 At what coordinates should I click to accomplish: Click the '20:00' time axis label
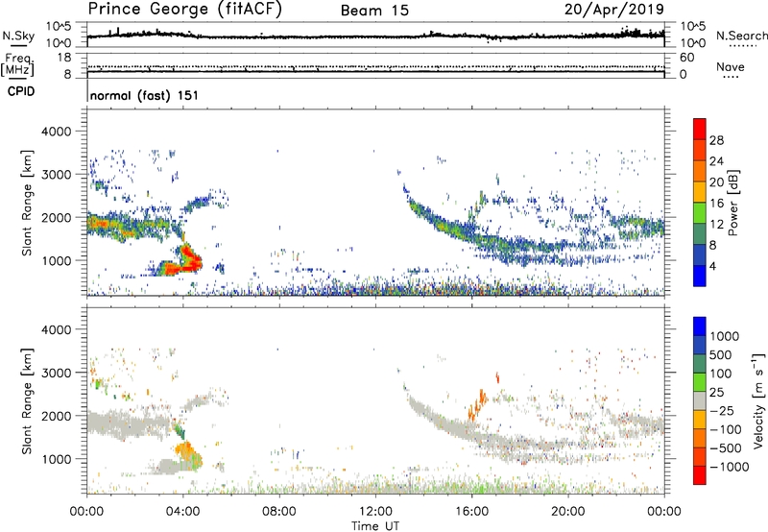coord(567,512)
